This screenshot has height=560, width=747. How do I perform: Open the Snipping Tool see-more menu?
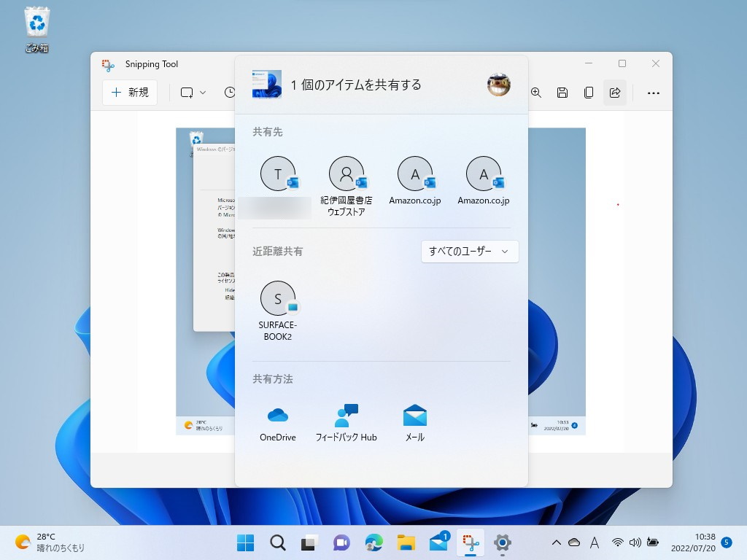pyautogui.click(x=654, y=93)
